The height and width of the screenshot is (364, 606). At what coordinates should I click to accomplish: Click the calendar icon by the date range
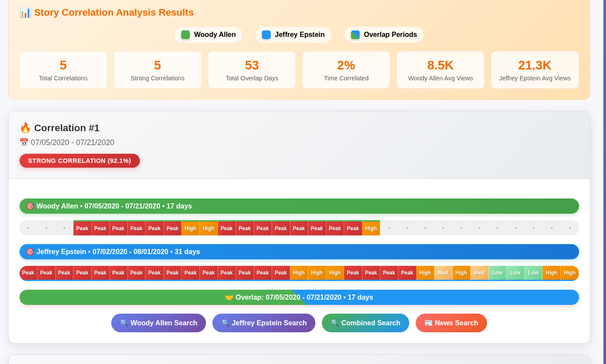coord(24,142)
